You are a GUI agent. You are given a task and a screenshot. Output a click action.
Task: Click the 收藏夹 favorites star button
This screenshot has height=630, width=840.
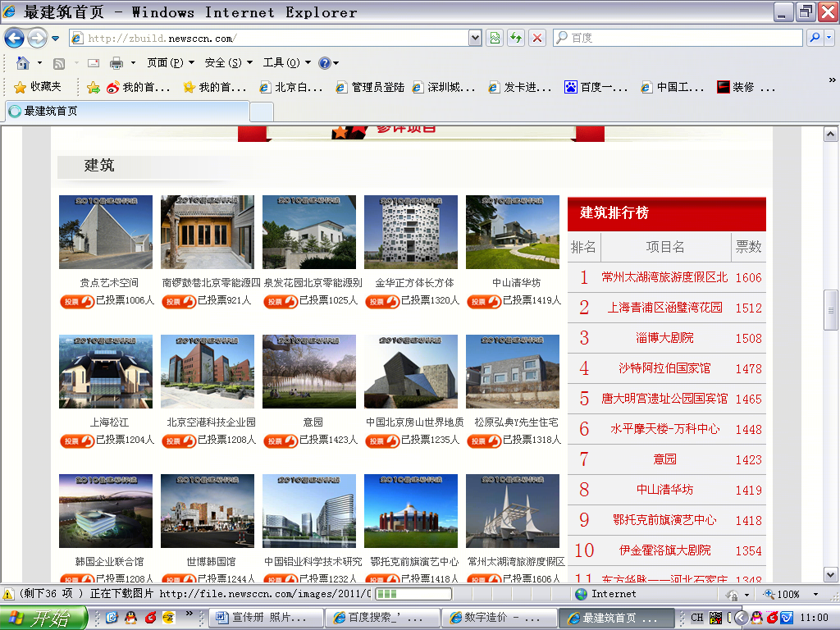38,87
